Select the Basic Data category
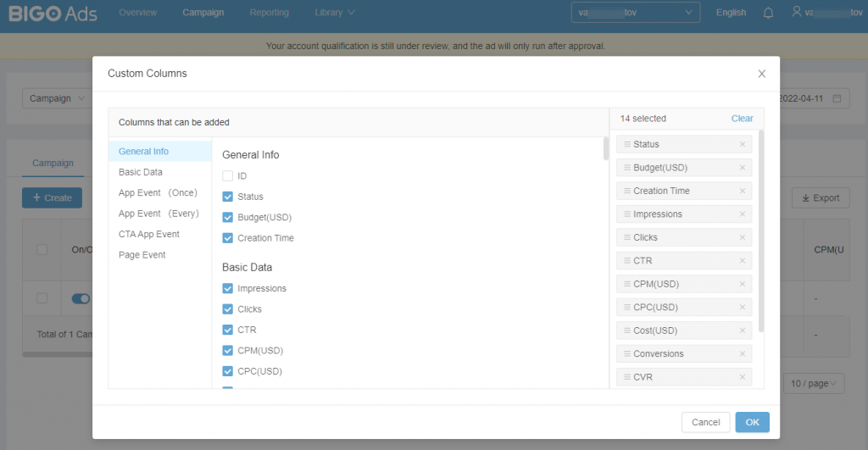The image size is (868, 450). [x=141, y=172]
